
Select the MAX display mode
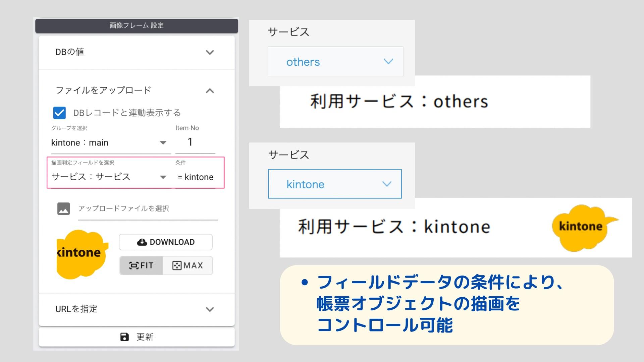pyautogui.click(x=188, y=265)
